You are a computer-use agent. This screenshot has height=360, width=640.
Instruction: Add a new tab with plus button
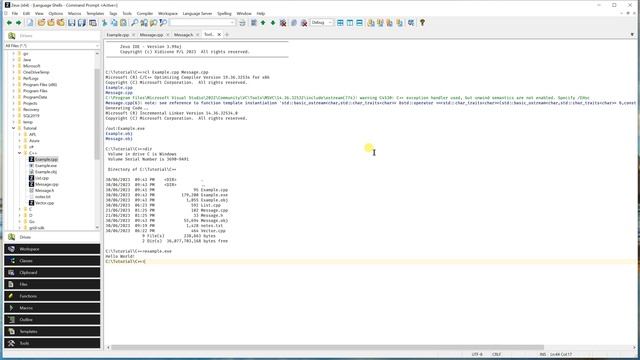click(x=227, y=35)
